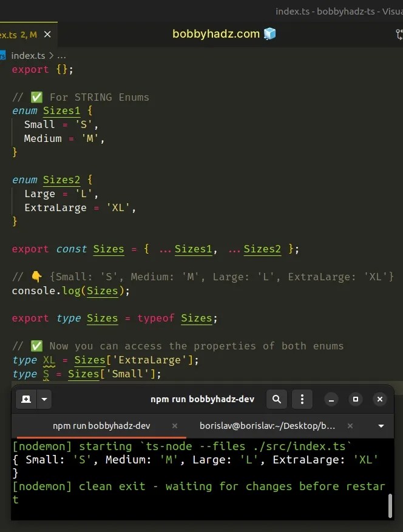403x532 pixels.
Task: Click the nodemon clean exit message
Action: [198, 493]
